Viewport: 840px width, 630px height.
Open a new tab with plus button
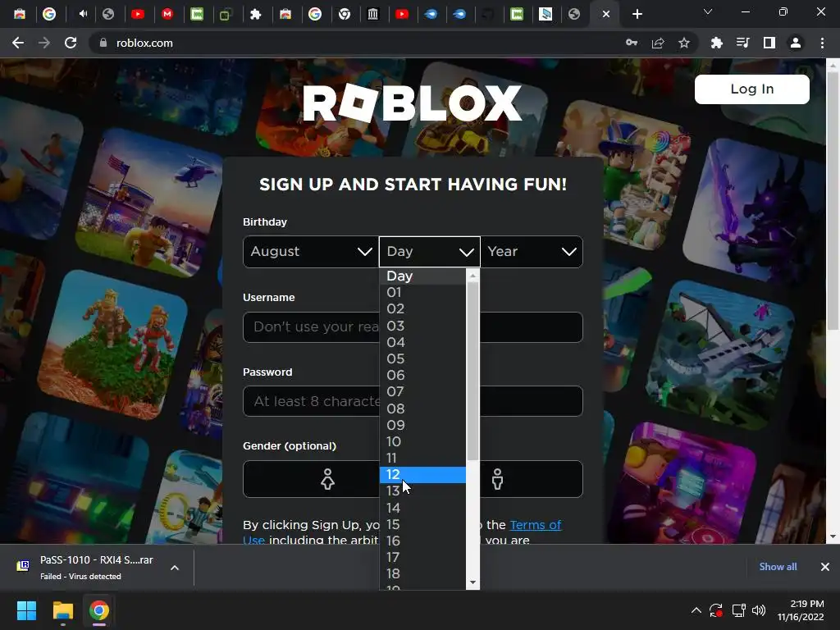click(637, 14)
